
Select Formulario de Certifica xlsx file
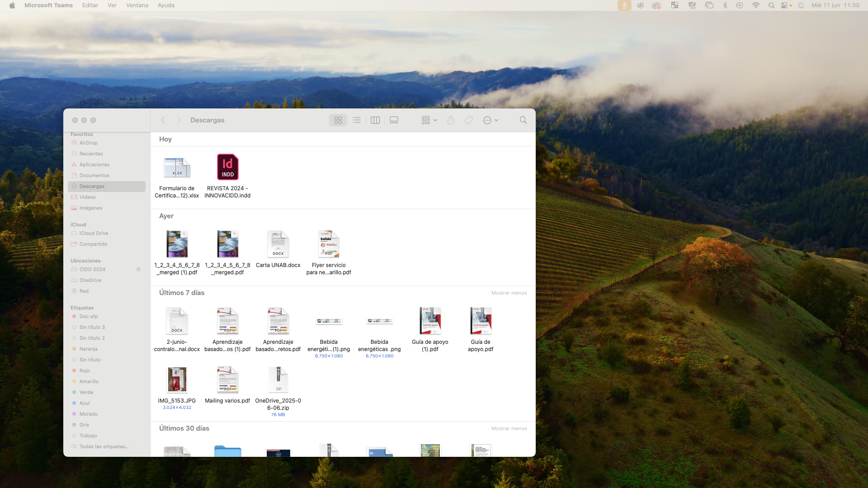[177, 176]
